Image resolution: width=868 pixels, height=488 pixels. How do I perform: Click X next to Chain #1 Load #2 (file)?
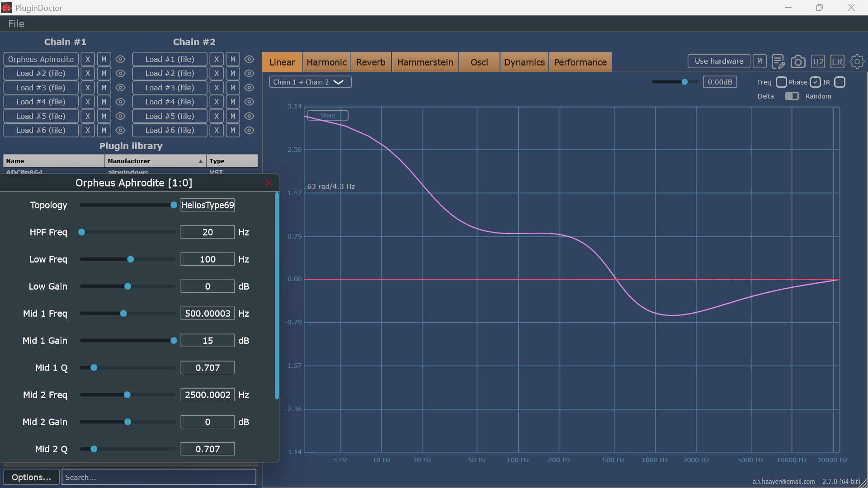pyautogui.click(x=88, y=73)
